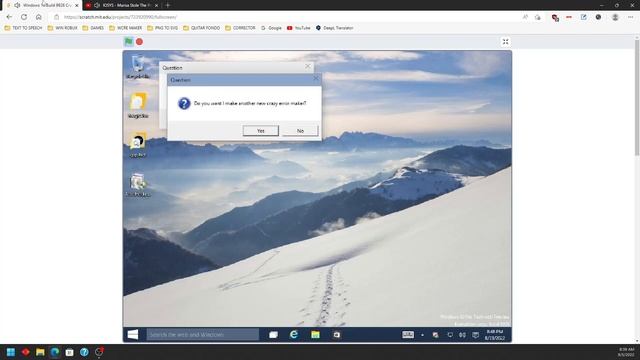
Task: Launch Internet Explorer from simulated taskbar
Action: click(293, 334)
